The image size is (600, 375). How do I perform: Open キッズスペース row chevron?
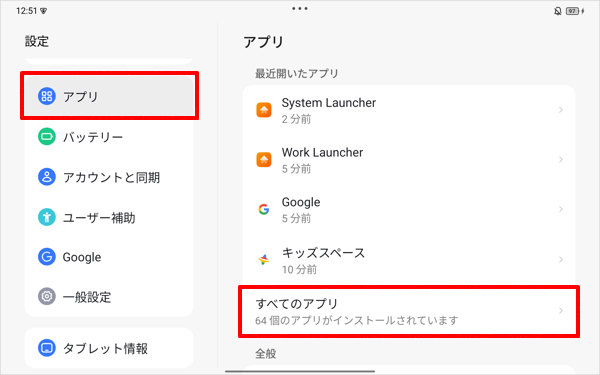coord(561,260)
